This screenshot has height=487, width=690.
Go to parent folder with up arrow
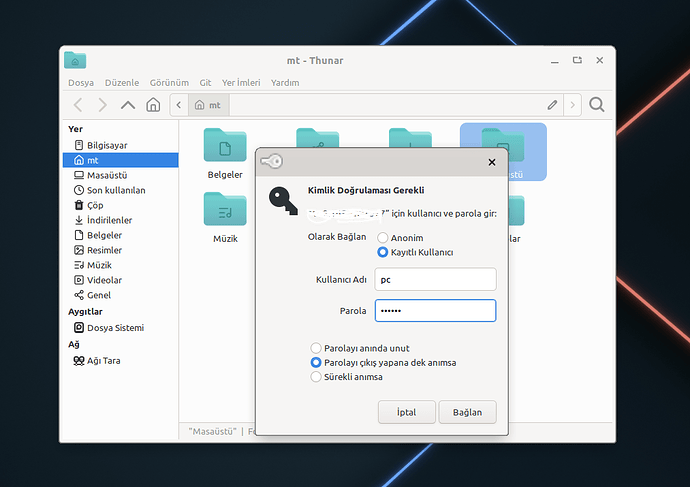[x=128, y=105]
